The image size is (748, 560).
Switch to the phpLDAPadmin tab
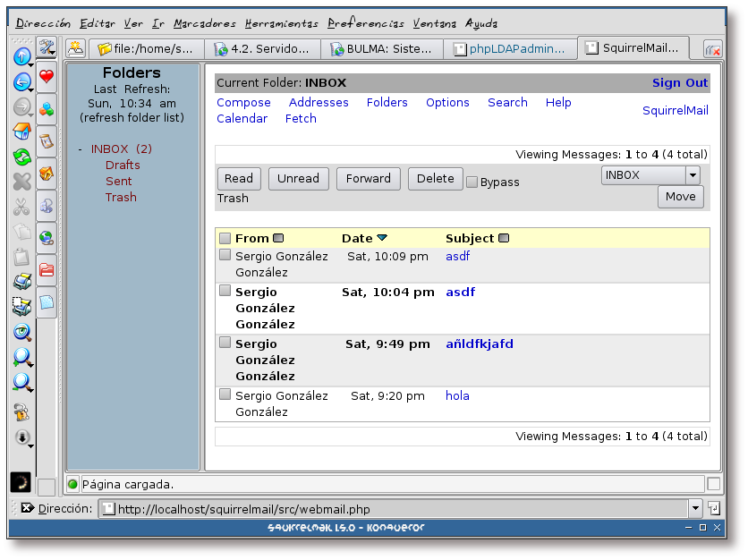point(511,49)
